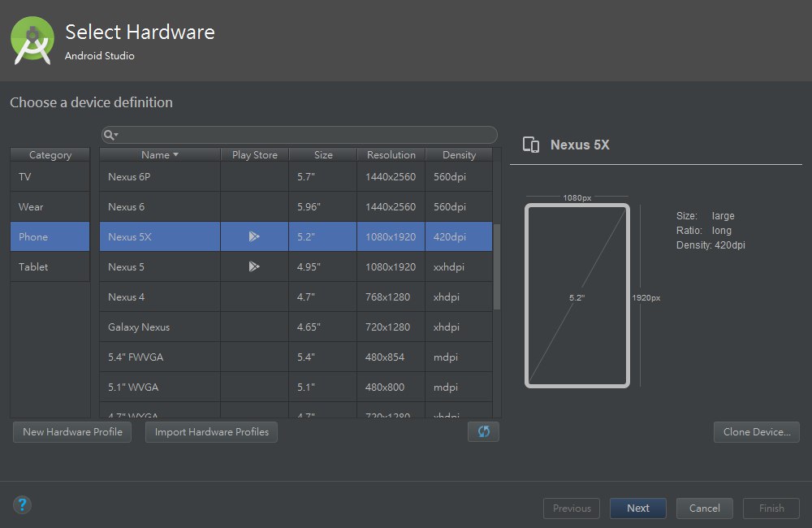Open the help question mark icon

coord(22,505)
